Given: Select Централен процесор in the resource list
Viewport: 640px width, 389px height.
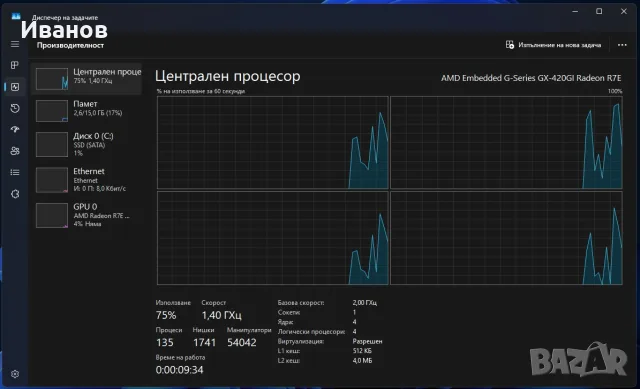Looking at the screenshot, I should (x=87, y=78).
